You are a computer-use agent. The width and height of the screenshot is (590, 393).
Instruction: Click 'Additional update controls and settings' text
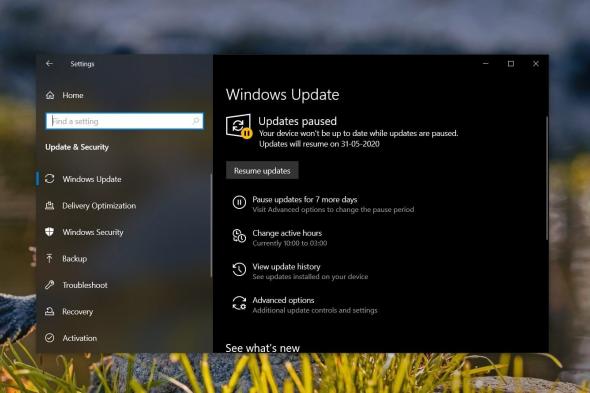315,310
